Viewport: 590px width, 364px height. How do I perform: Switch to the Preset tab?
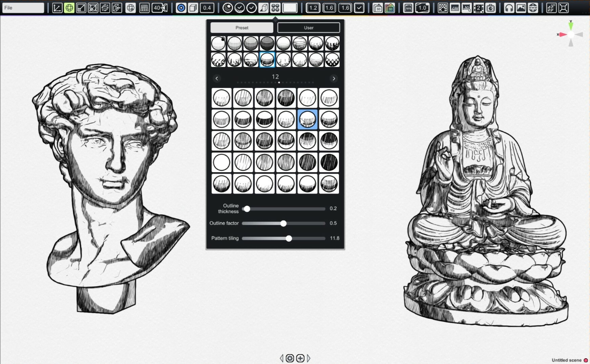point(242,28)
